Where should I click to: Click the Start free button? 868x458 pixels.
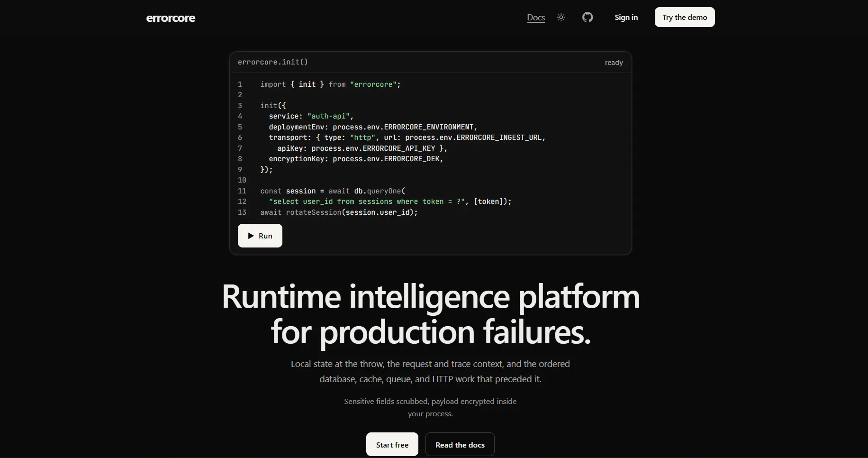[392, 445]
